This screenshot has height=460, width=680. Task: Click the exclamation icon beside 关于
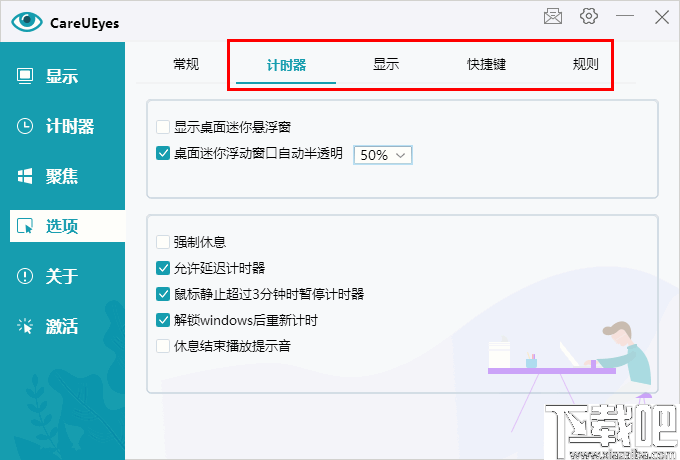(25, 276)
